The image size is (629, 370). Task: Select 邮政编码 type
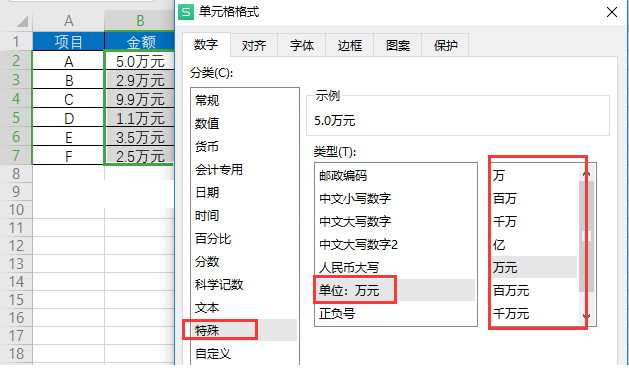(x=395, y=175)
